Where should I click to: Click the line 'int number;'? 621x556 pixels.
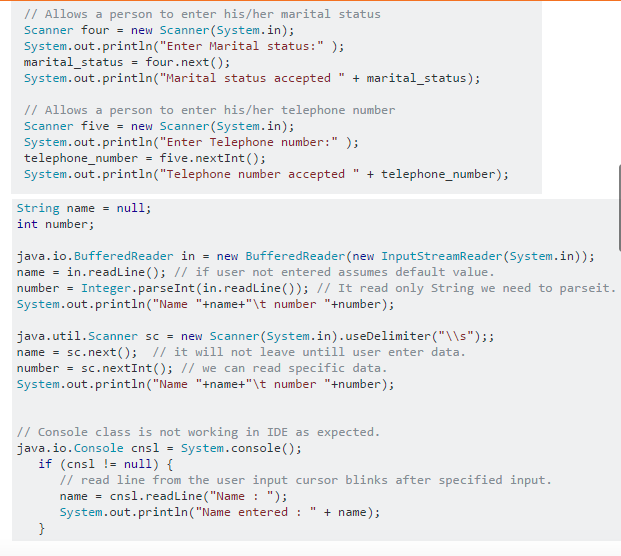(x=55, y=224)
